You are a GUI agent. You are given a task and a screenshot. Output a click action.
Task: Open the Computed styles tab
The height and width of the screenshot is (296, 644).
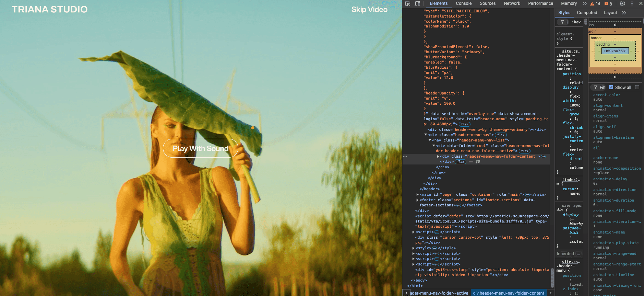(x=587, y=13)
